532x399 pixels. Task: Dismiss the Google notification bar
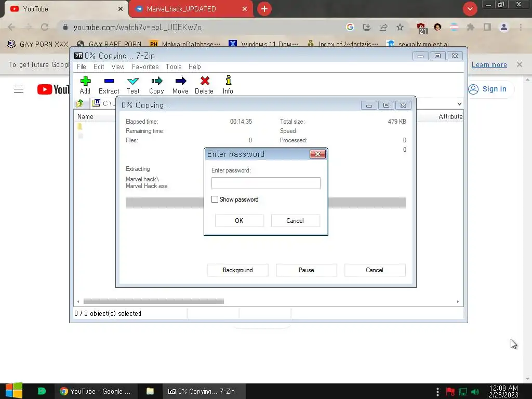click(x=520, y=64)
